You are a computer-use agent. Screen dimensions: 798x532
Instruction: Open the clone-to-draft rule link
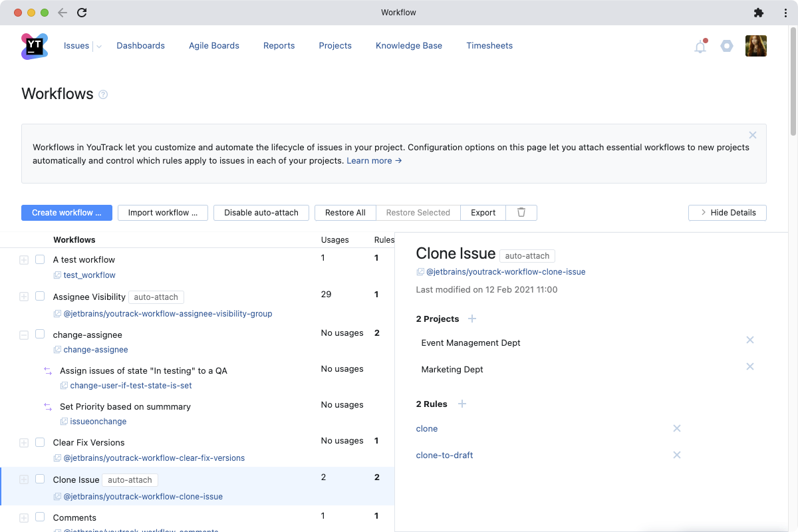coord(444,456)
